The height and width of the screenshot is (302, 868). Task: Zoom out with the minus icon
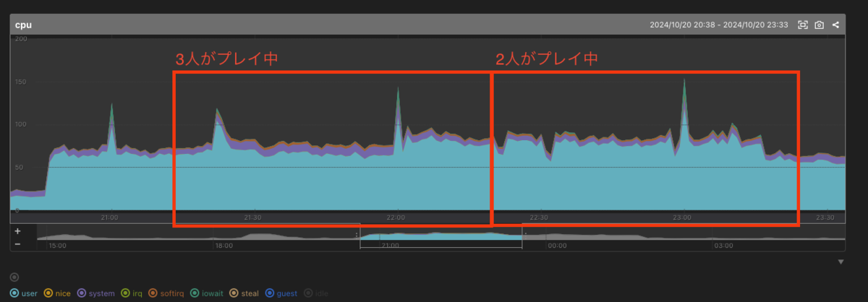[17, 243]
